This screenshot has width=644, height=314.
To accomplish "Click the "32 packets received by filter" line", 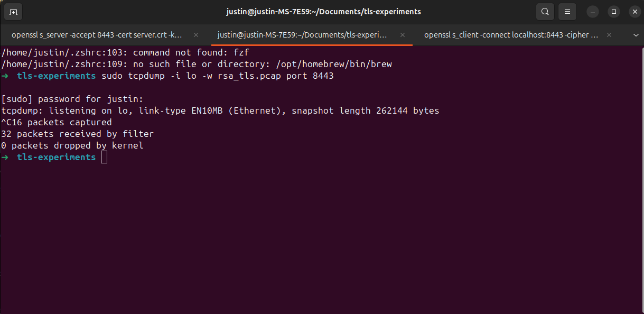I will click(78, 134).
